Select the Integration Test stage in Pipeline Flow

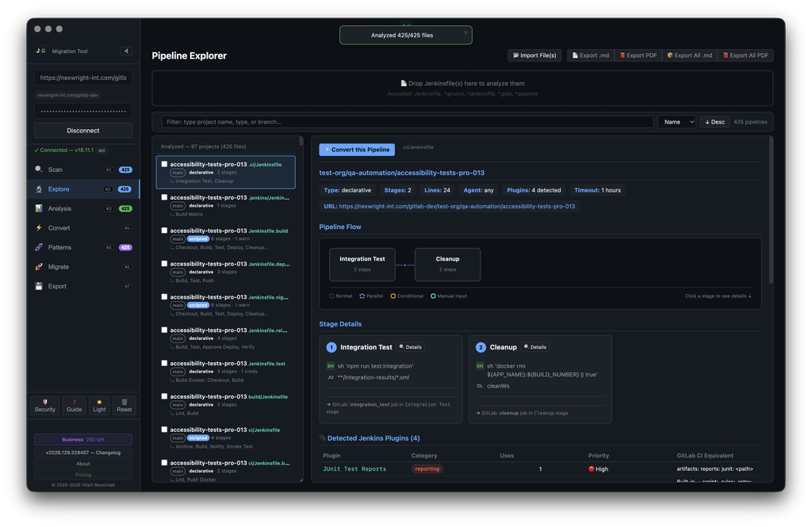[x=362, y=265]
